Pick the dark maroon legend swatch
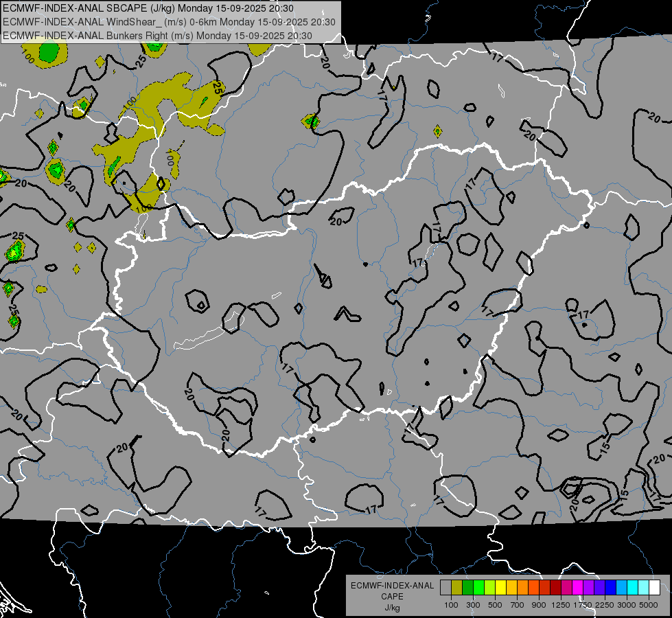This screenshot has width=672, height=618. tap(555, 587)
